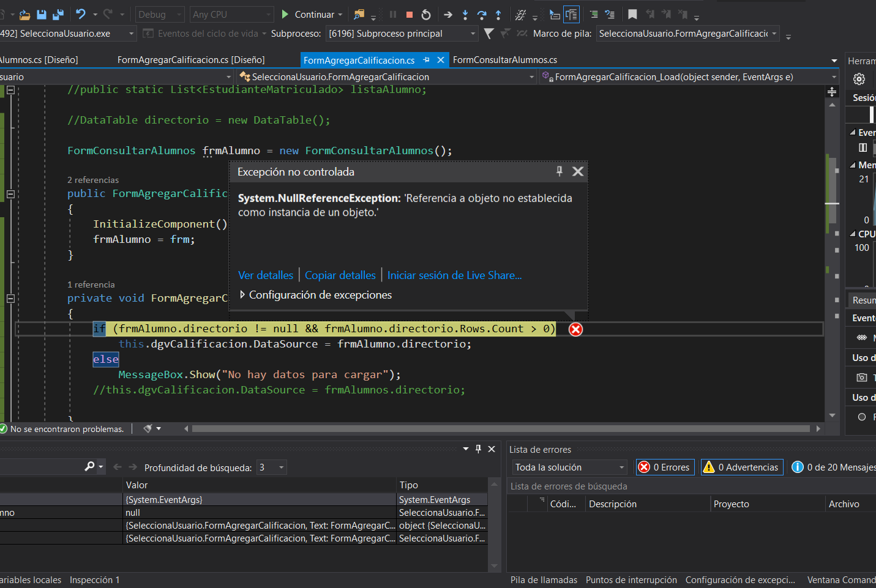
Task: Open Toda la solución scope dropdown
Action: pyautogui.click(x=569, y=467)
